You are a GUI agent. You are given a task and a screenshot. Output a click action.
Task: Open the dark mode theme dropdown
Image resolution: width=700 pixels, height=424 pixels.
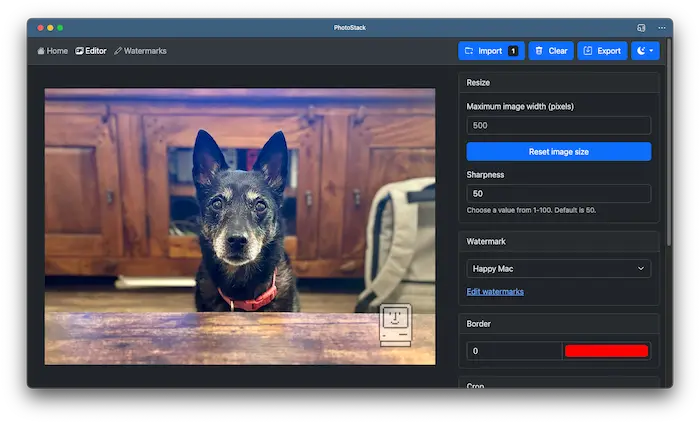645,51
